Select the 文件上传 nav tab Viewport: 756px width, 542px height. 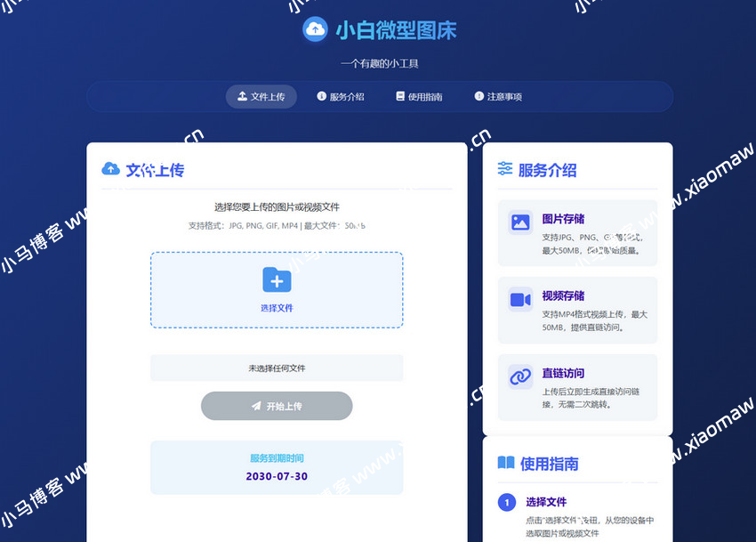[x=261, y=98]
